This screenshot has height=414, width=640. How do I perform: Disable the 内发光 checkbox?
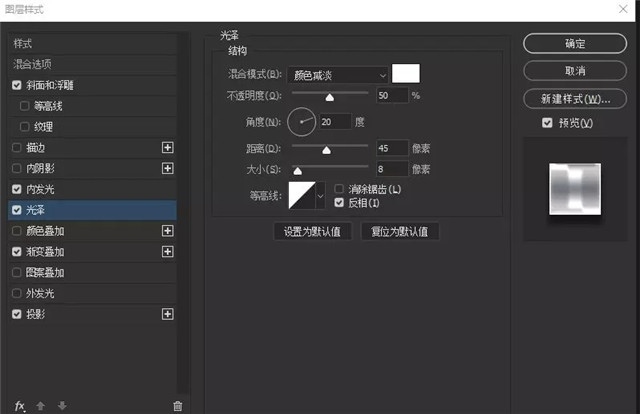(17, 189)
